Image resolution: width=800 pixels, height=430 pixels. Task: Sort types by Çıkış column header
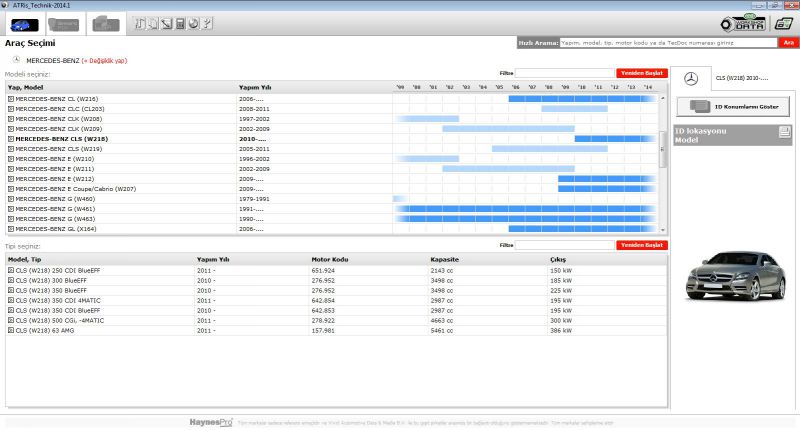pyautogui.click(x=558, y=260)
